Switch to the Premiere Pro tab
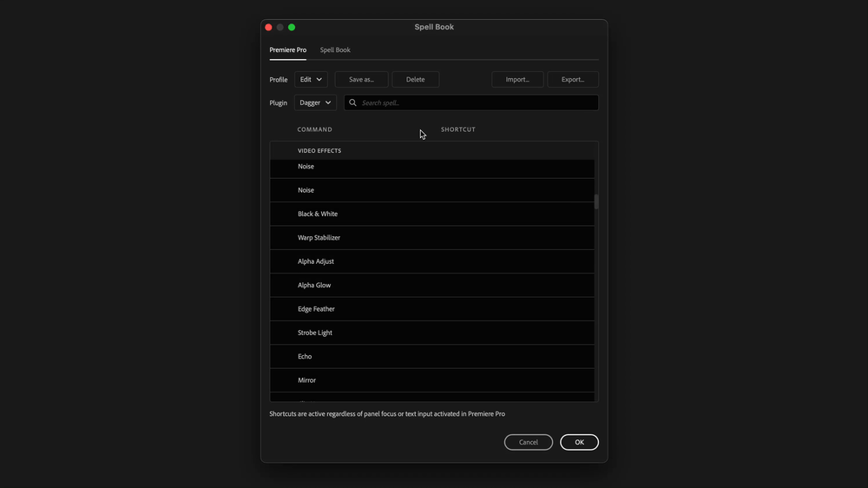Viewport: 868px width, 488px height. 288,49
